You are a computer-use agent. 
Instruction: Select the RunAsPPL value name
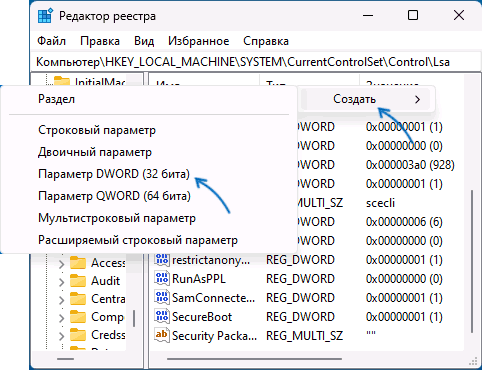click(x=199, y=279)
